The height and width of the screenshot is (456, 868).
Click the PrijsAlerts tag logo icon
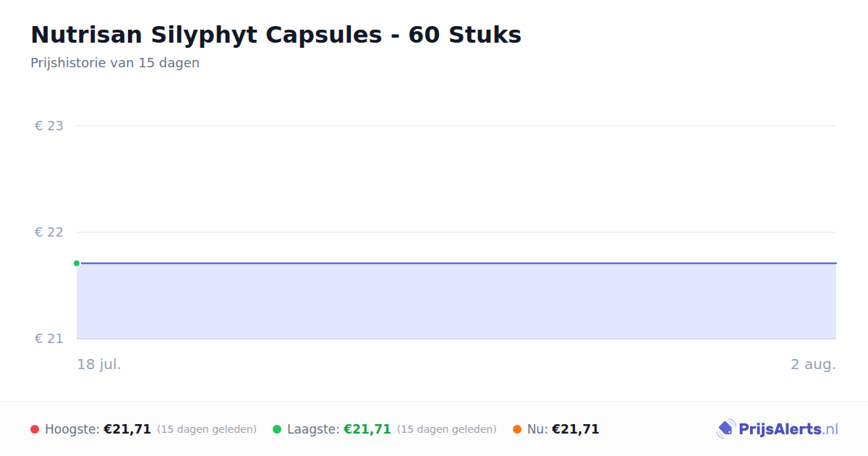coord(726,429)
